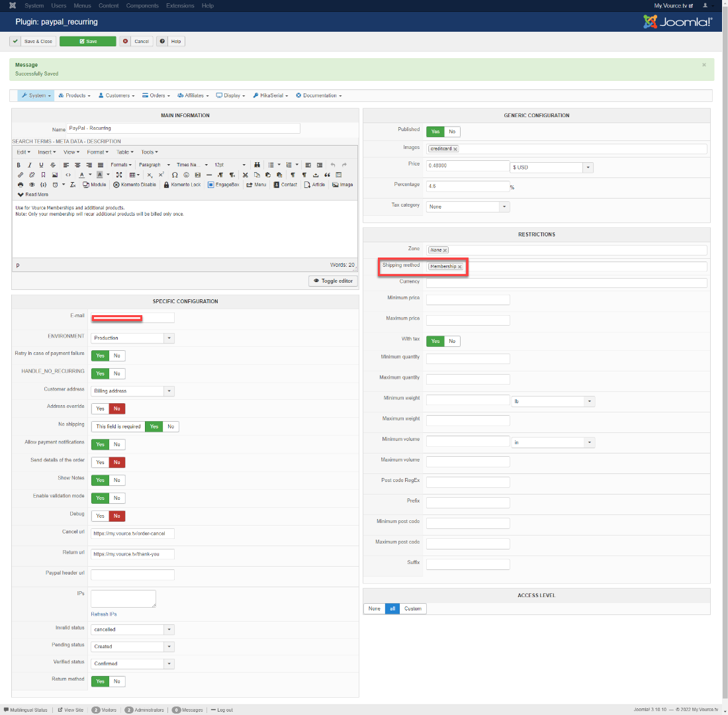
Task: Open text color picker A icon
Action: 81,175
